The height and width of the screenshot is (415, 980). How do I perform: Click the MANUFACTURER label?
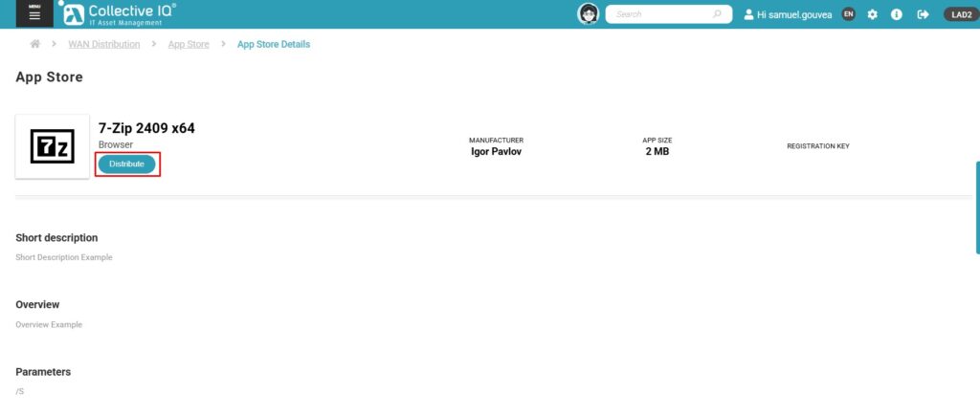(x=497, y=141)
